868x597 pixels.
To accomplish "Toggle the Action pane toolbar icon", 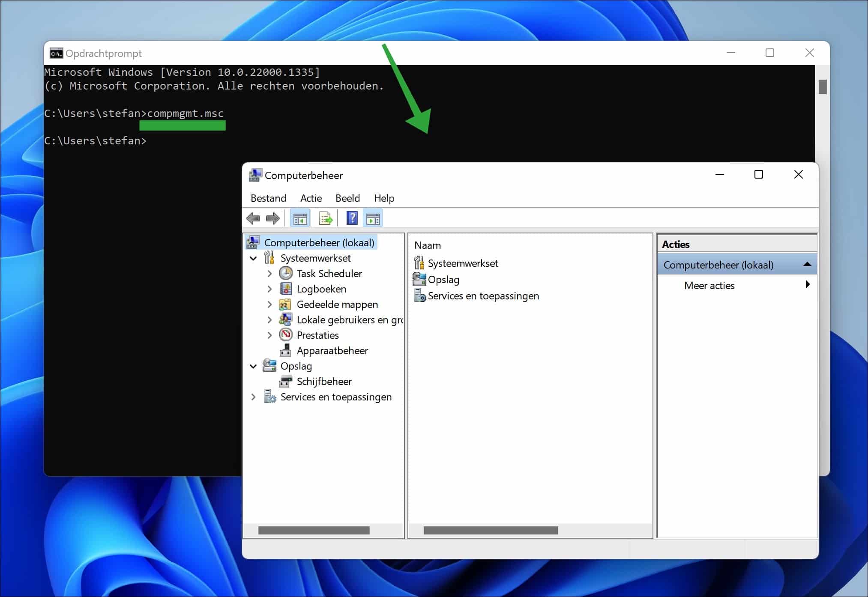I will click(373, 219).
